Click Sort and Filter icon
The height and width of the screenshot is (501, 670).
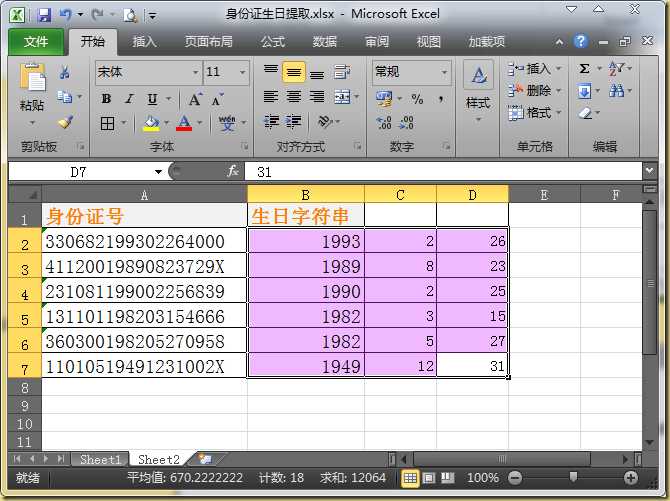616,68
